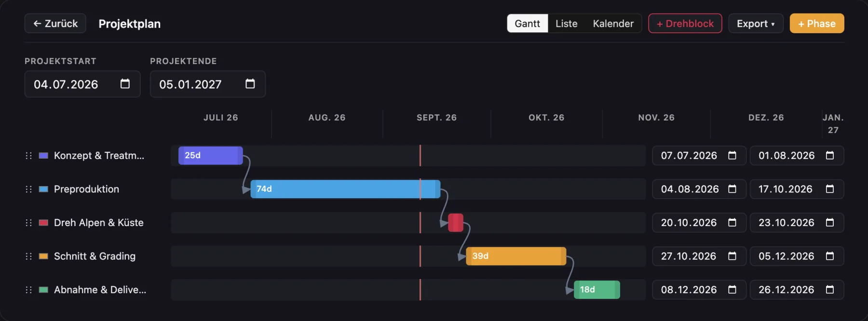Click drag handle of Preproduktion row
This screenshot has width=868, height=321.
[x=28, y=189]
